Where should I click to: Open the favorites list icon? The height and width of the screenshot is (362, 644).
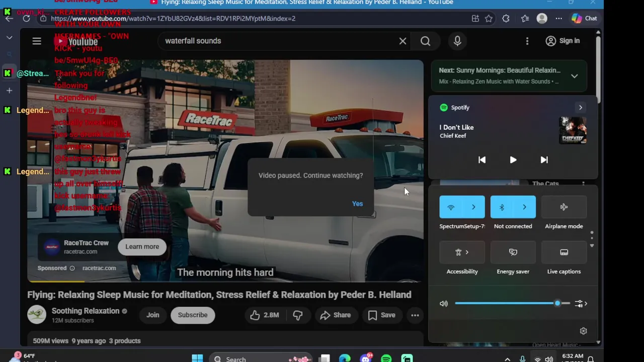point(525,19)
